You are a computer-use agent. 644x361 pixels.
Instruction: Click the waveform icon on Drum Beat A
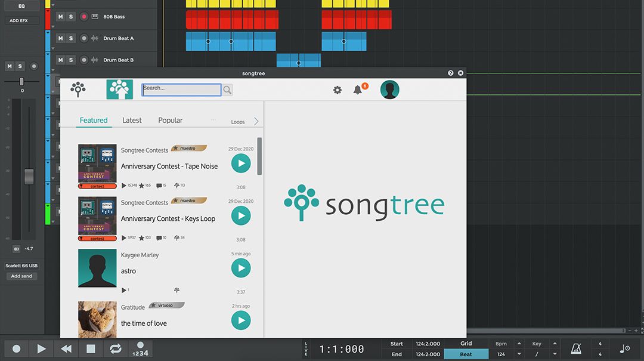(x=95, y=38)
